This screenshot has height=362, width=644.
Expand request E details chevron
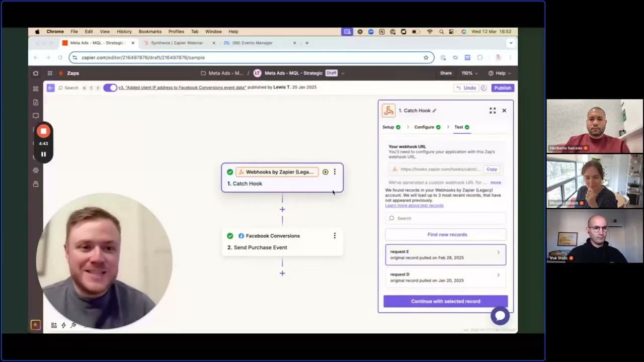point(499,252)
